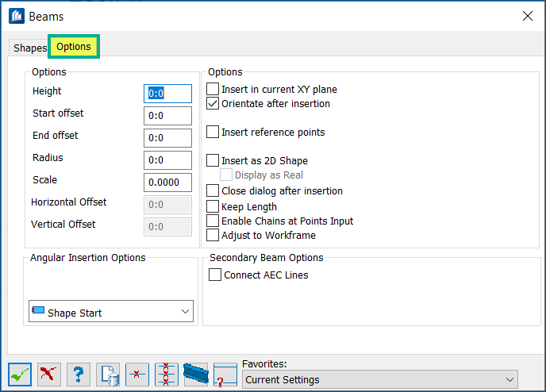
Task: Click the Scale value field
Action: (x=167, y=183)
